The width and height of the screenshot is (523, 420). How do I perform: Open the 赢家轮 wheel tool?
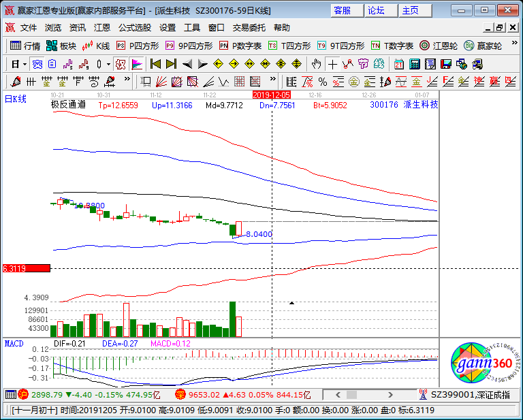[483, 46]
